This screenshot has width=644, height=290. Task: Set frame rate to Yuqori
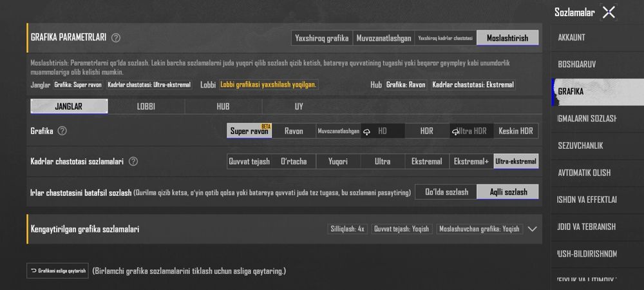click(x=338, y=161)
